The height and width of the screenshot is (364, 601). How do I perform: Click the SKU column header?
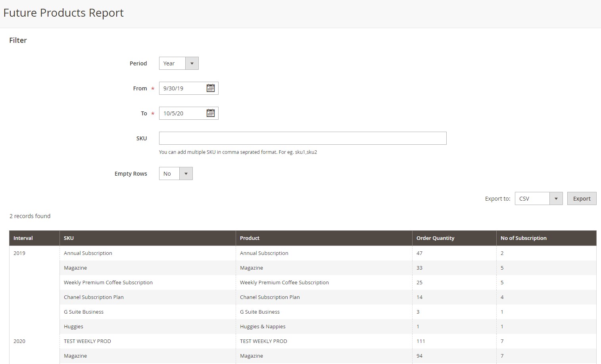coord(69,238)
